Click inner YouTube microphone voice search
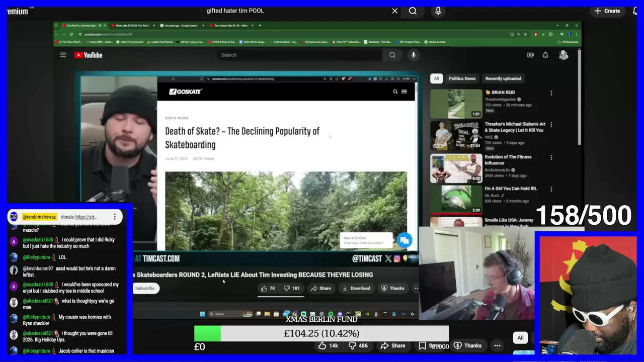644x362 pixels. [414, 55]
